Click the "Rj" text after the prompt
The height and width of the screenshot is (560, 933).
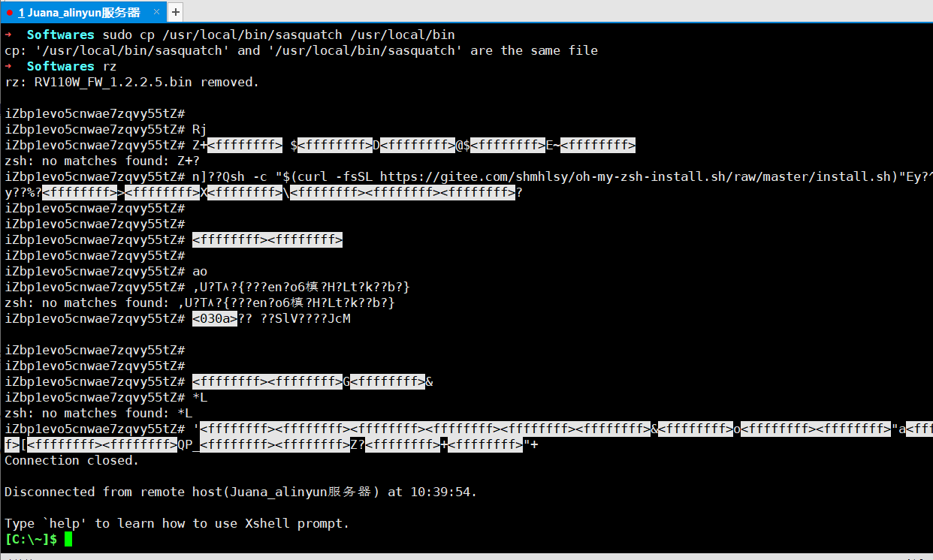200,129
